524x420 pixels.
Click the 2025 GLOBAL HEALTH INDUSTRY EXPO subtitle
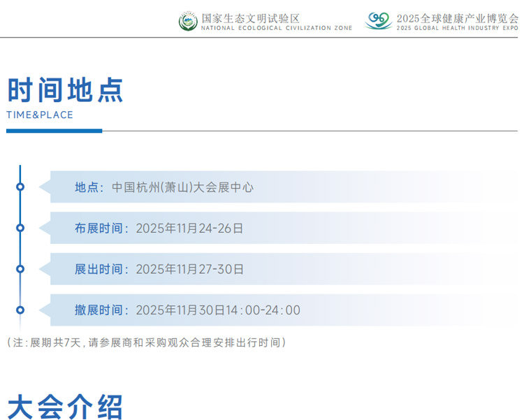click(x=458, y=28)
